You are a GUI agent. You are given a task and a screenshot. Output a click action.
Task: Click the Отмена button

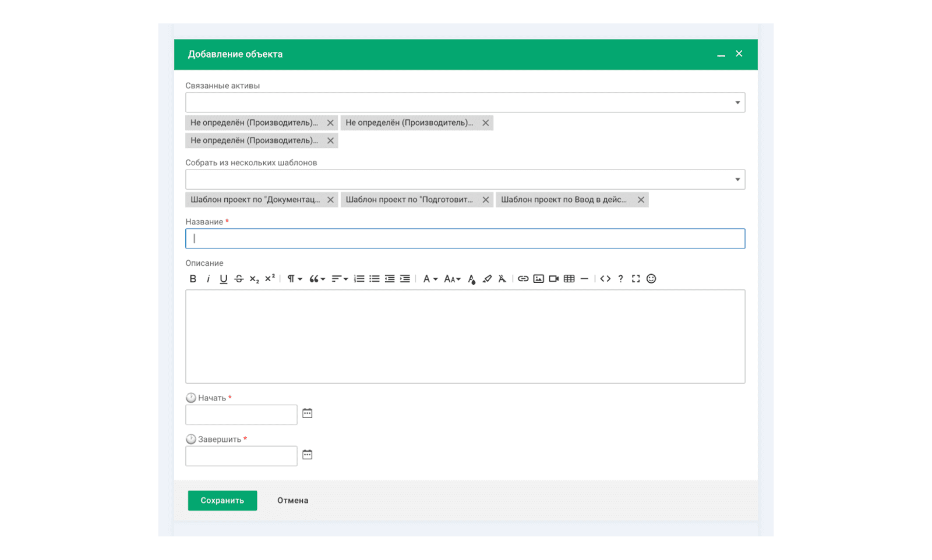point(292,501)
